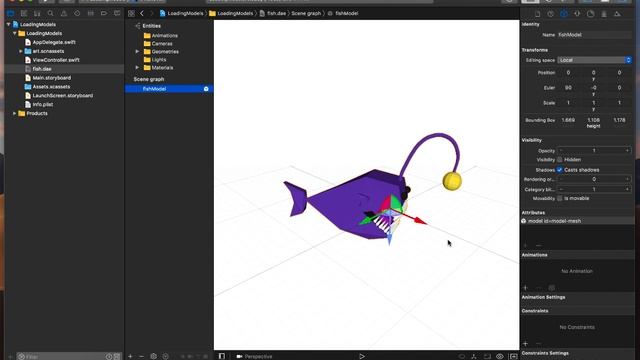Expand the art.scnassets folder
Image resolution: width=640 pixels, height=360 pixels.
(x=21, y=51)
